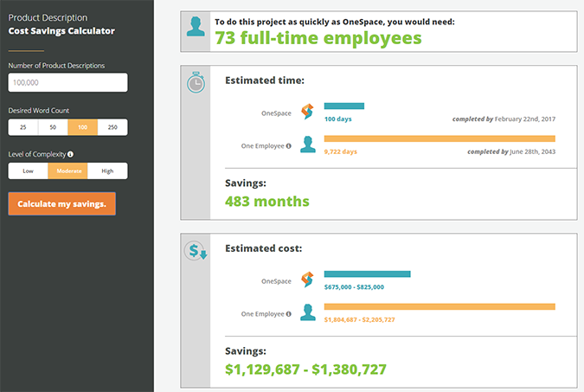
Task: Click the teal OneSpace 100 days bar
Action: (x=344, y=106)
